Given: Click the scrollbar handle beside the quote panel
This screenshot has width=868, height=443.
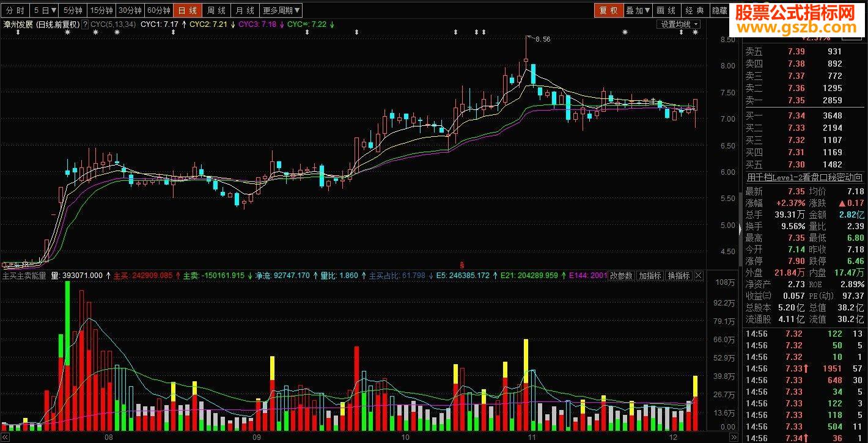Looking at the screenshot, I should [x=740, y=230].
